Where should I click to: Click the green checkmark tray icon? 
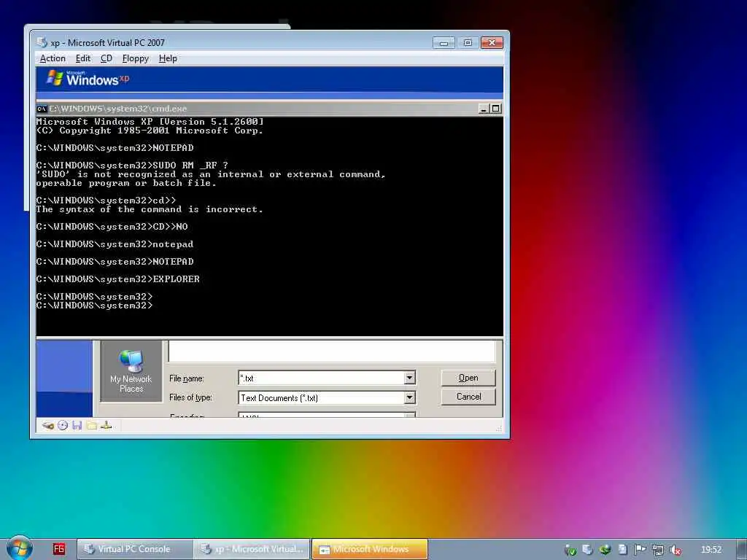(x=570, y=550)
